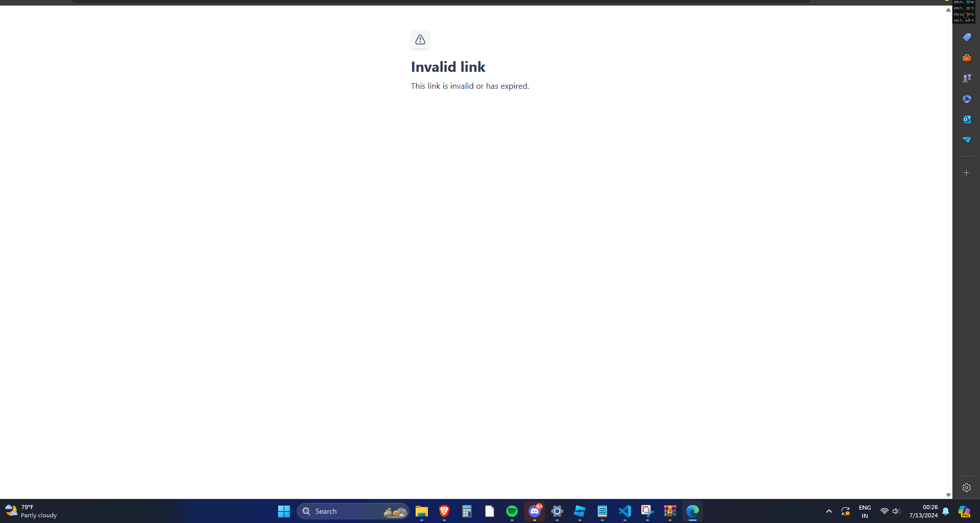980x523 pixels.
Task: Open the weather widget showing 79°F
Action: tap(31, 511)
